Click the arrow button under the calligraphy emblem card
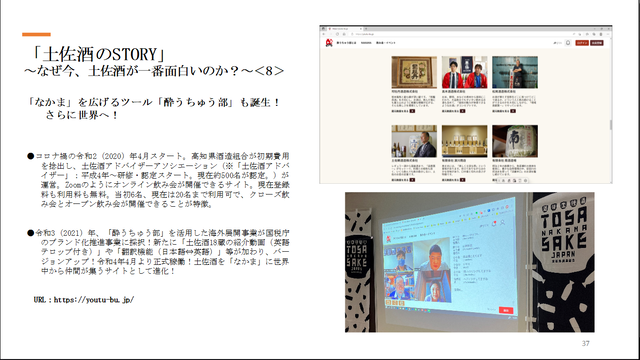This screenshot has height=360, width=640. point(412,111)
